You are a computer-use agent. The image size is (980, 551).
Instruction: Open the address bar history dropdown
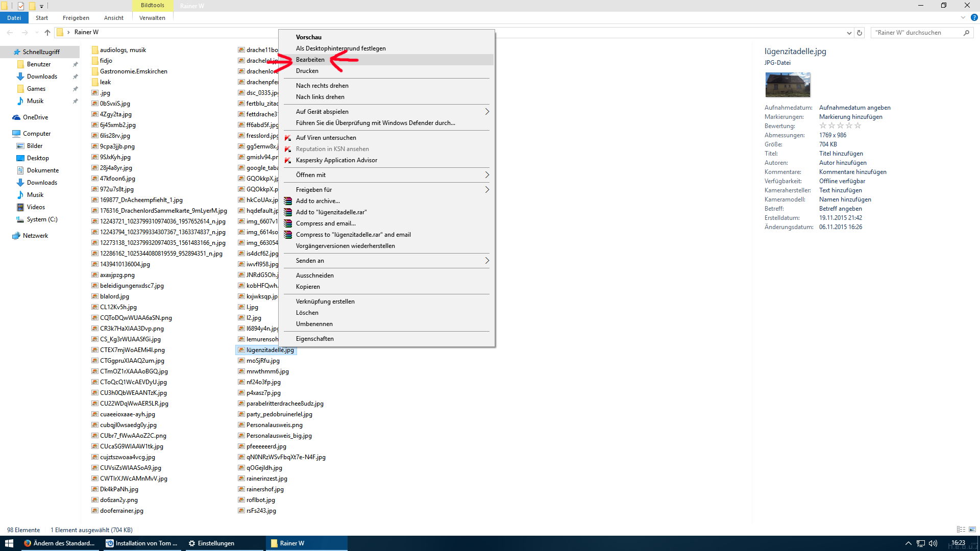click(x=849, y=33)
